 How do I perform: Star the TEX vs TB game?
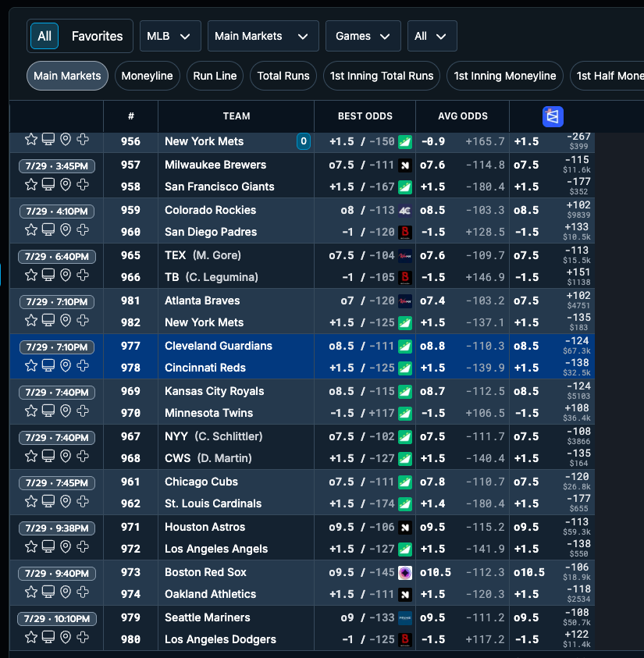[x=31, y=276]
